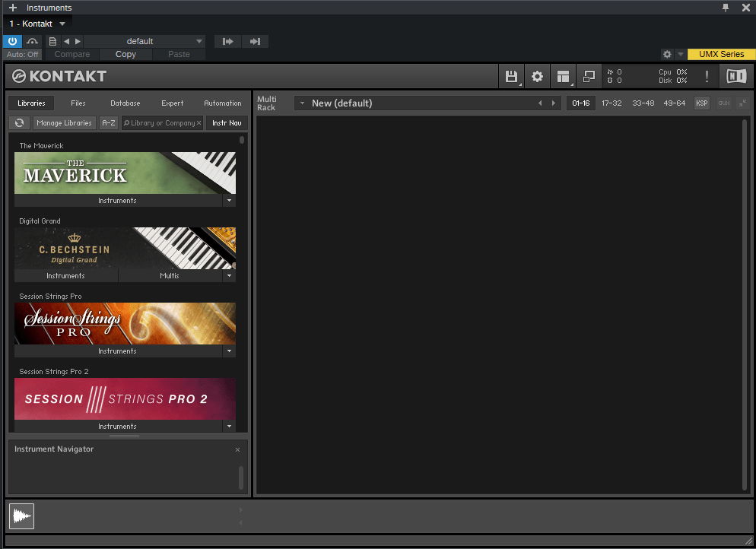Load previous multi with left arrow
The image size is (756, 549).
click(x=540, y=103)
